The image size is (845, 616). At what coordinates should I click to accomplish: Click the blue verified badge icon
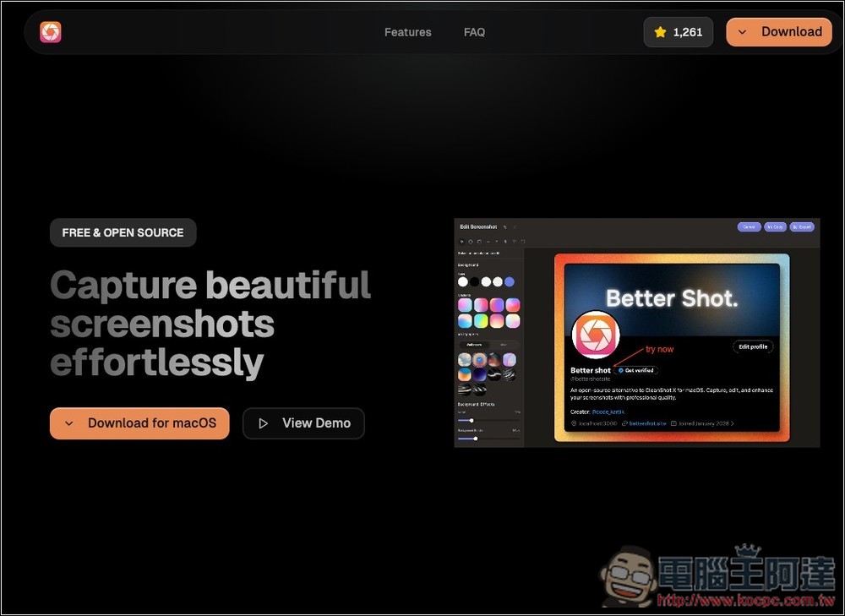click(620, 370)
